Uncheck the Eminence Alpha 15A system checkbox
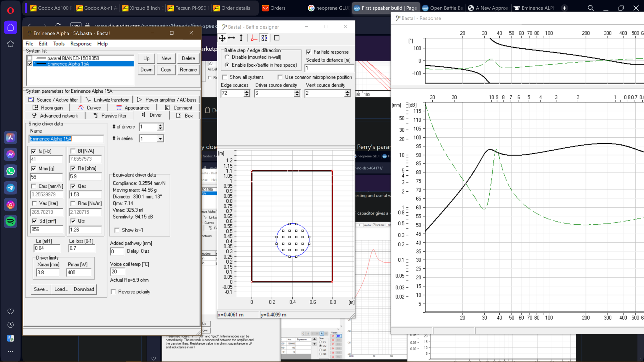644x362 pixels. pos(30,64)
